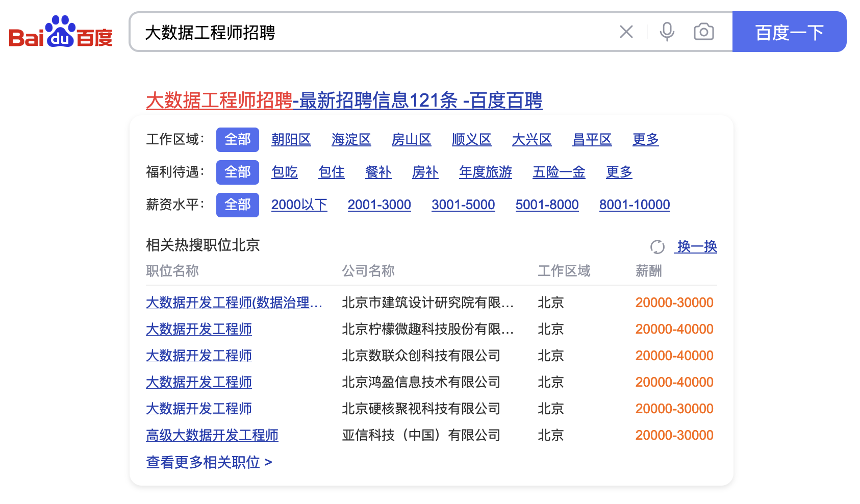Select 全部 in the 工作区域 filter
The width and height of the screenshot is (860, 504).
pyautogui.click(x=237, y=140)
